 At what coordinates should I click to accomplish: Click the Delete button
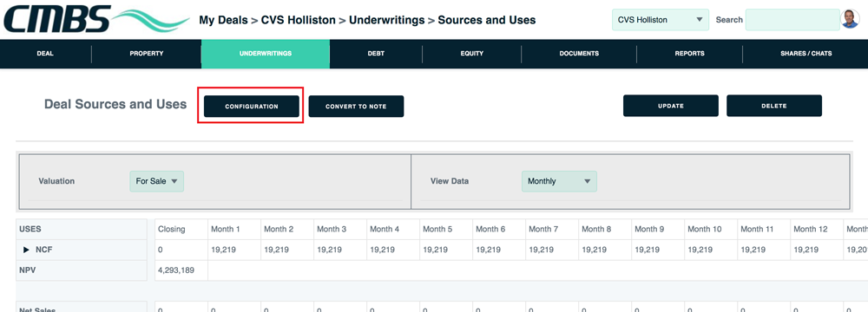coord(774,106)
